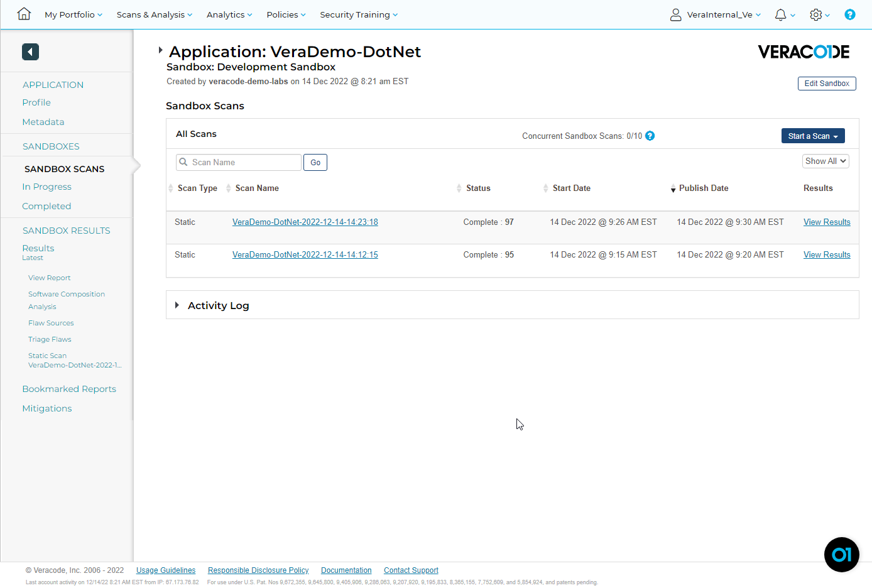Screen dimensions: 872x588
Task: Click the APPLICATION sidebar heading
Action: coord(53,85)
